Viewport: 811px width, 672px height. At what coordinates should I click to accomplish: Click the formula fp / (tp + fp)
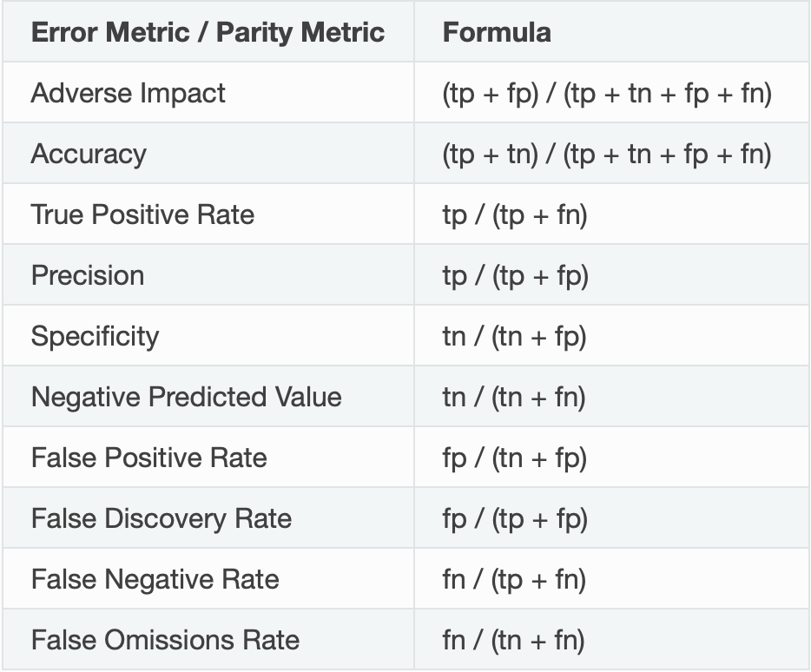coord(515,519)
